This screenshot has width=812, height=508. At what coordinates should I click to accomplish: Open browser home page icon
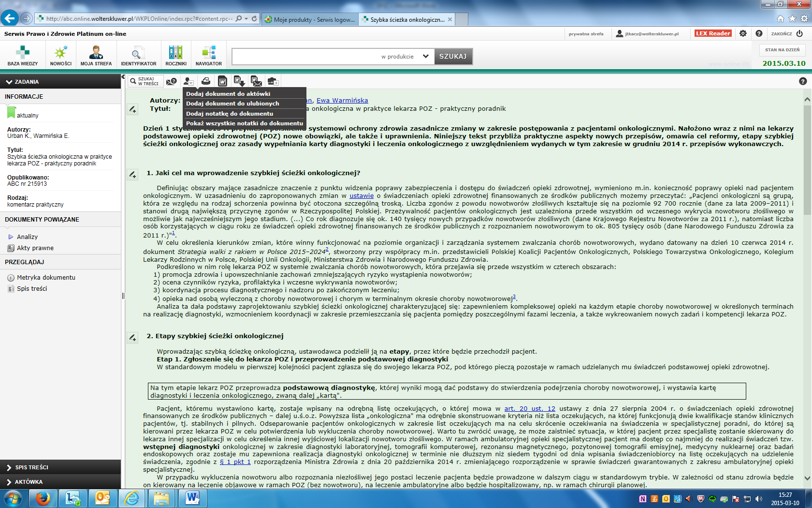click(x=780, y=18)
